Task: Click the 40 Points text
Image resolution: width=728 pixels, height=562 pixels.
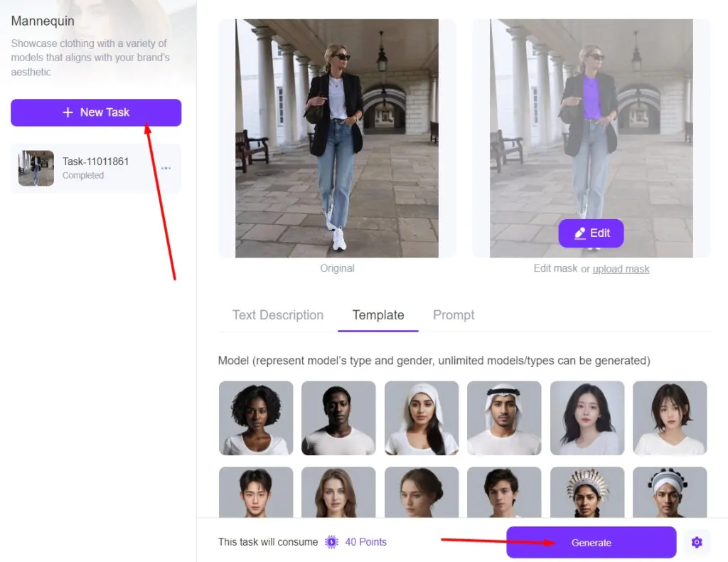Action: pyautogui.click(x=366, y=542)
